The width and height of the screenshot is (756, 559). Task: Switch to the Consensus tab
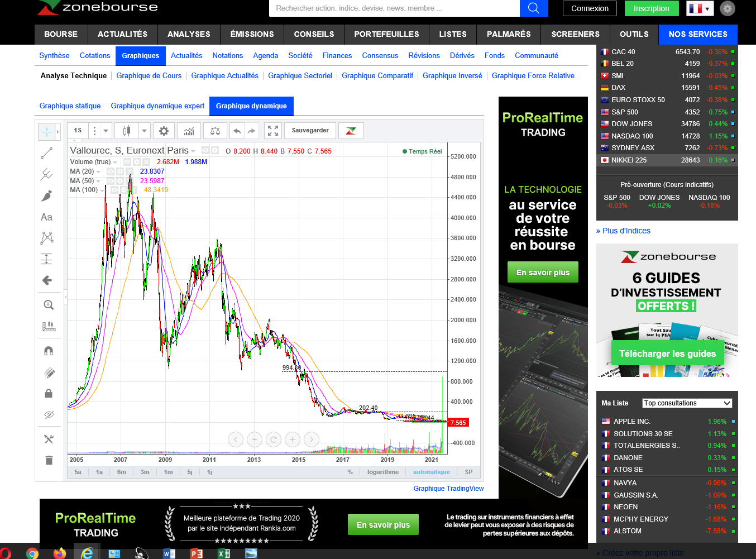(x=380, y=56)
